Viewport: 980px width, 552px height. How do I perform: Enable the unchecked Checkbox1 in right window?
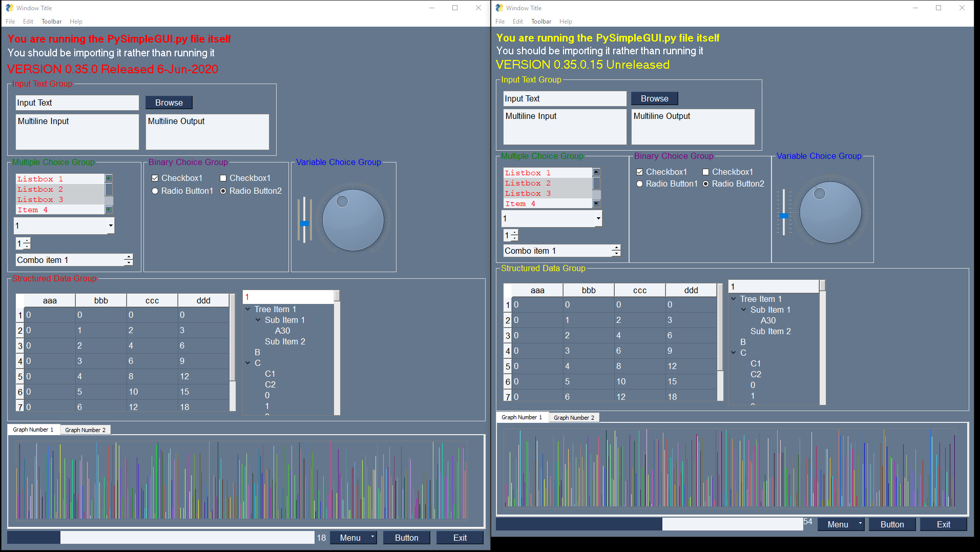pos(705,172)
